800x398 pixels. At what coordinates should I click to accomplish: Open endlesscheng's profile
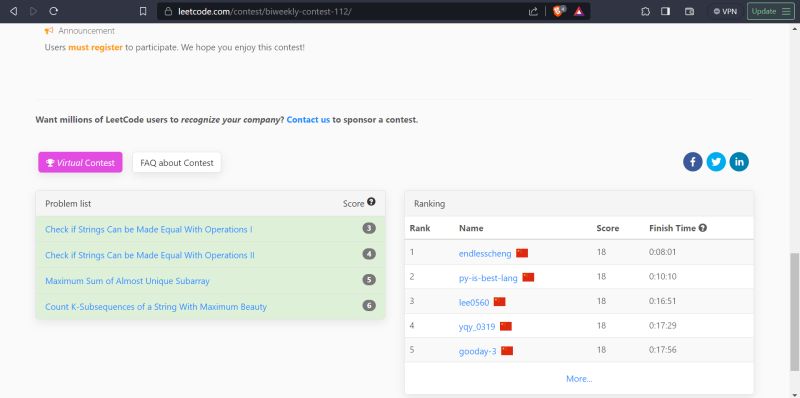click(485, 254)
